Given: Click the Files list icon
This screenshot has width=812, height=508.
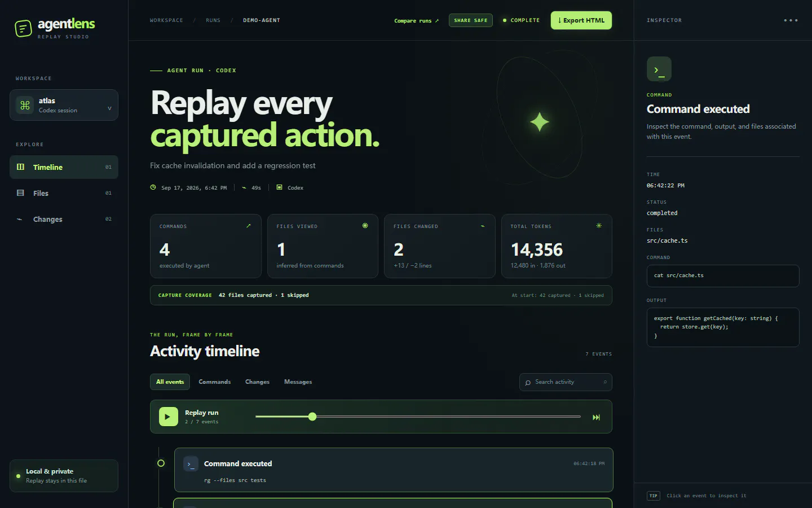Looking at the screenshot, I should pyautogui.click(x=21, y=193).
